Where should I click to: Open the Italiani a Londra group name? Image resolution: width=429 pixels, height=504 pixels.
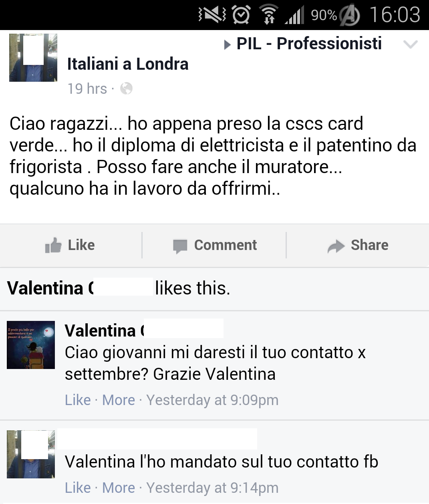click(128, 64)
